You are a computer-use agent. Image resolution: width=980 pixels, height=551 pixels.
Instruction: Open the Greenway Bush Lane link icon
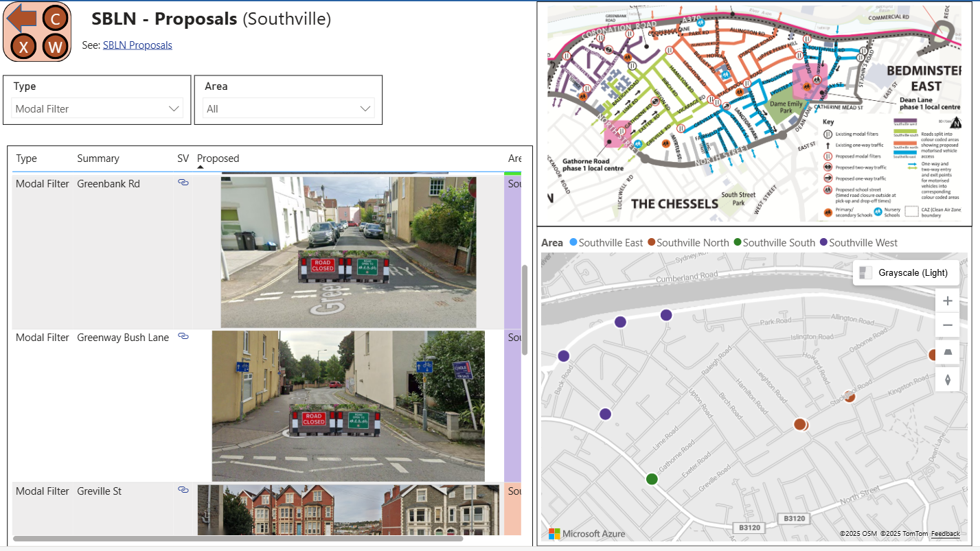[x=183, y=336]
